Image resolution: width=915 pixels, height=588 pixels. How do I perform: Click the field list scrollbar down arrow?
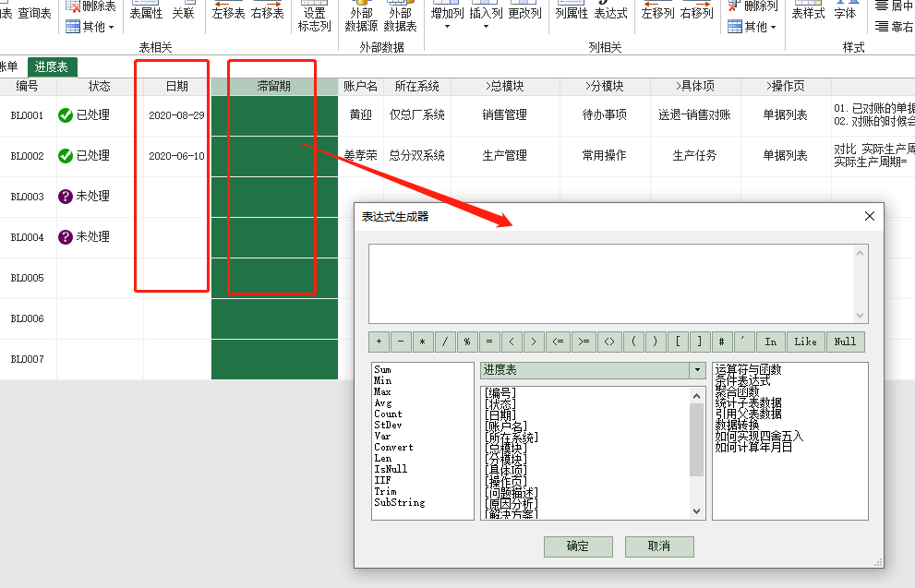(697, 511)
